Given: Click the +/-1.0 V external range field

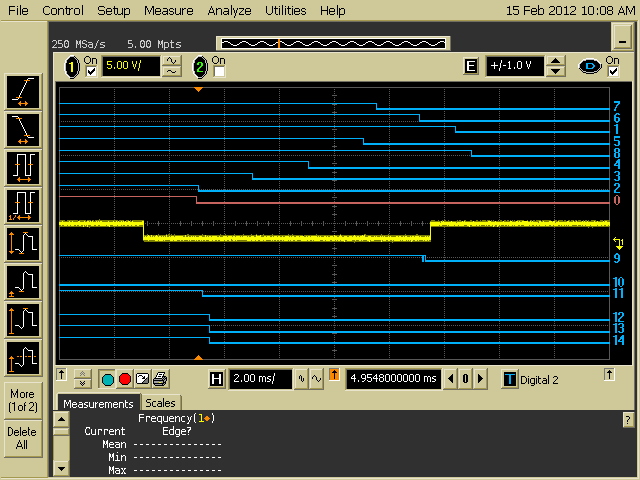Looking at the screenshot, I should coord(515,66).
